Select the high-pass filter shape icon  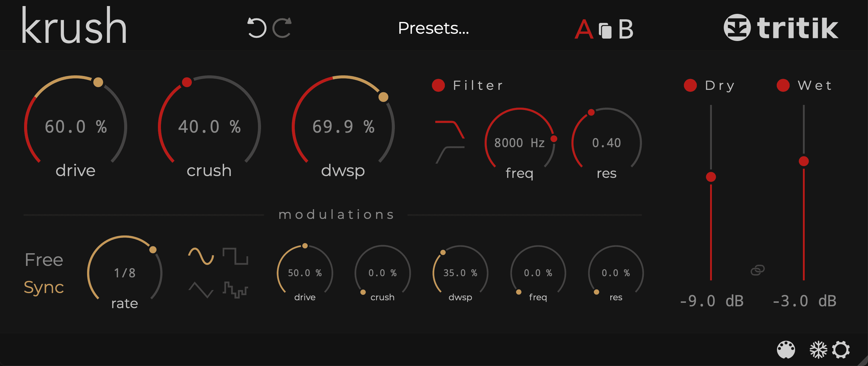pos(450,155)
